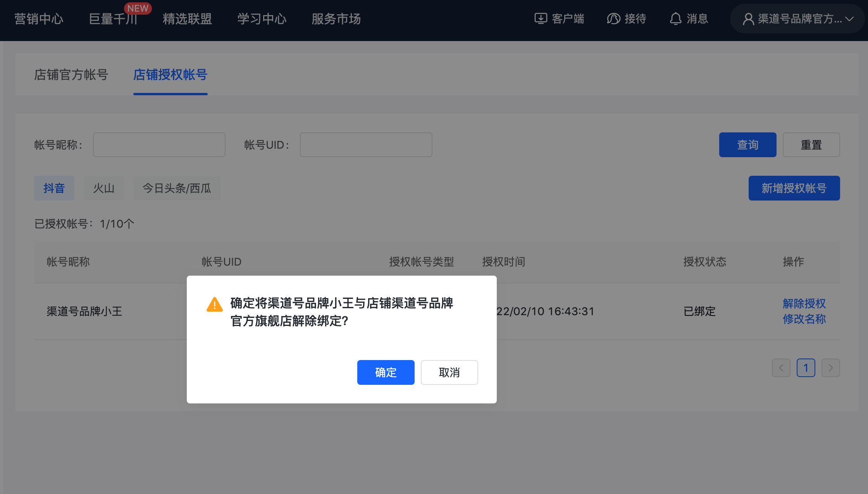The width and height of the screenshot is (868, 494).
Task: Click the 解除授权 link
Action: [804, 304]
